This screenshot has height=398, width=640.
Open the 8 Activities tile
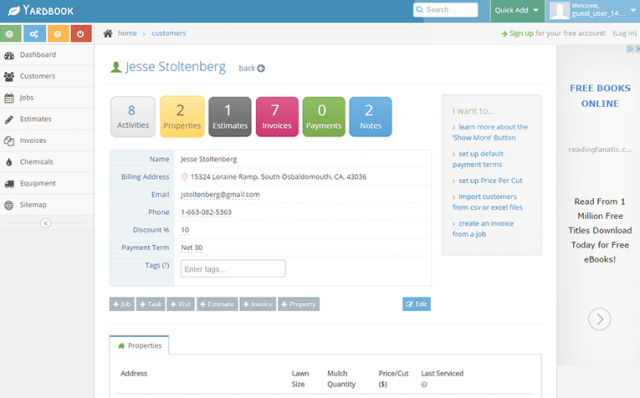(133, 117)
